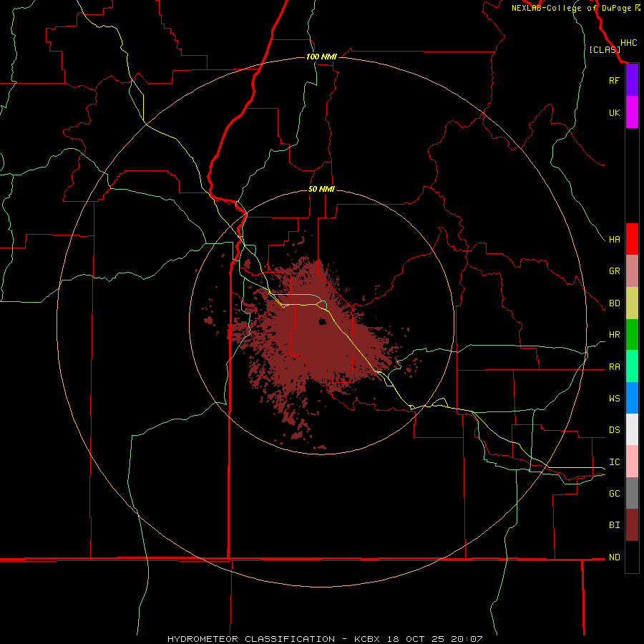Click the RA light green legend swatch

pyautogui.click(x=632, y=366)
